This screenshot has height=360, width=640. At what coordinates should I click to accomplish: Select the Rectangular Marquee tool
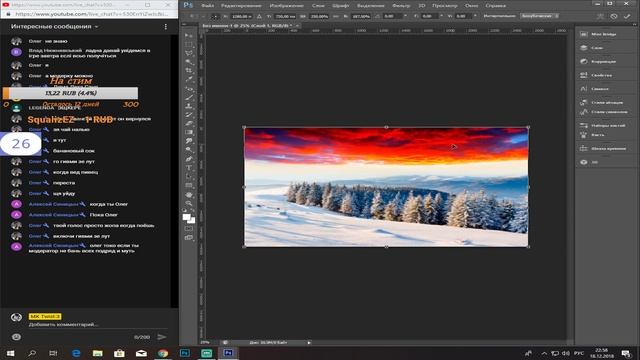click(189, 44)
